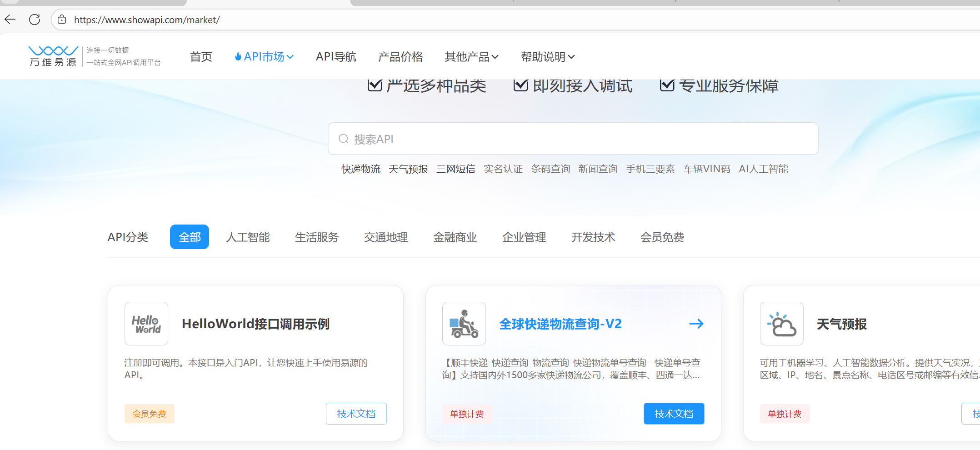980x450 pixels.
Task: Choose the 三网短信 hot search keyword
Action: coord(456,169)
